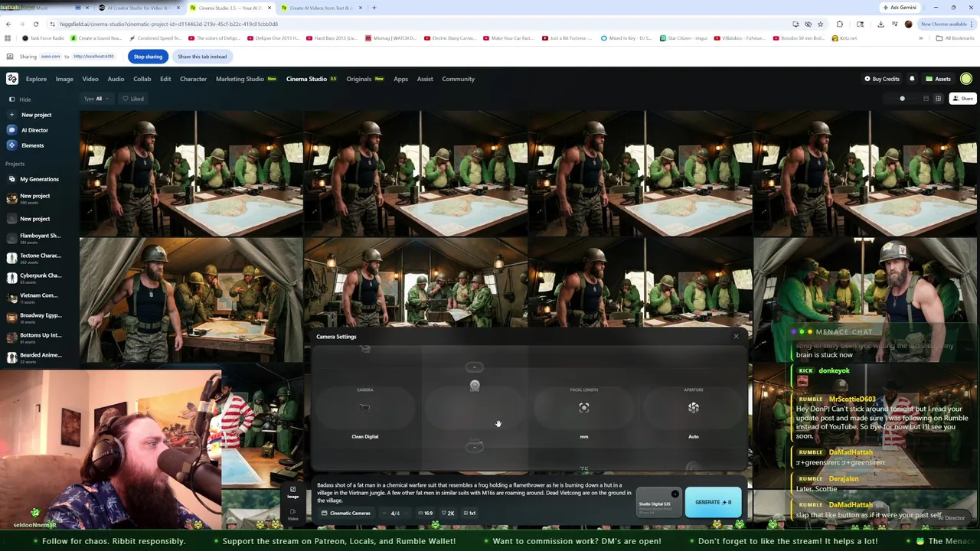This screenshot has height=551, width=980.
Task: Switch to grid layout view icon
Action: click(x=938, y=99)
